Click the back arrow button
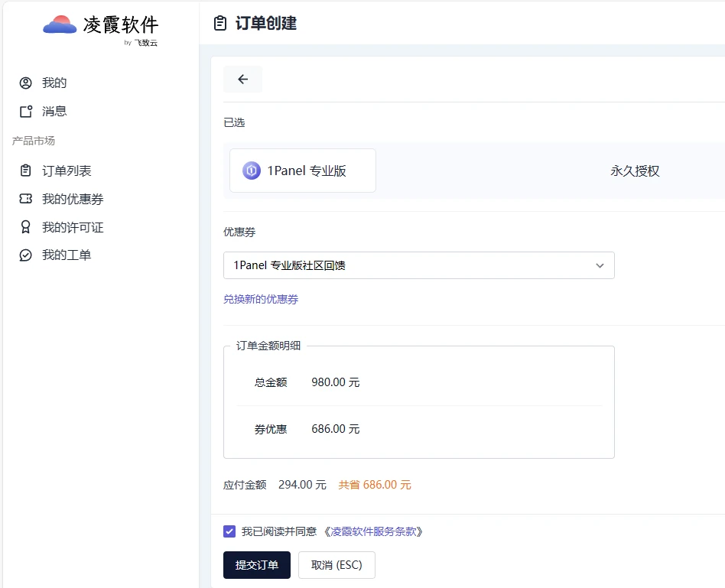The image size is (725, 588). coord(242,80)
